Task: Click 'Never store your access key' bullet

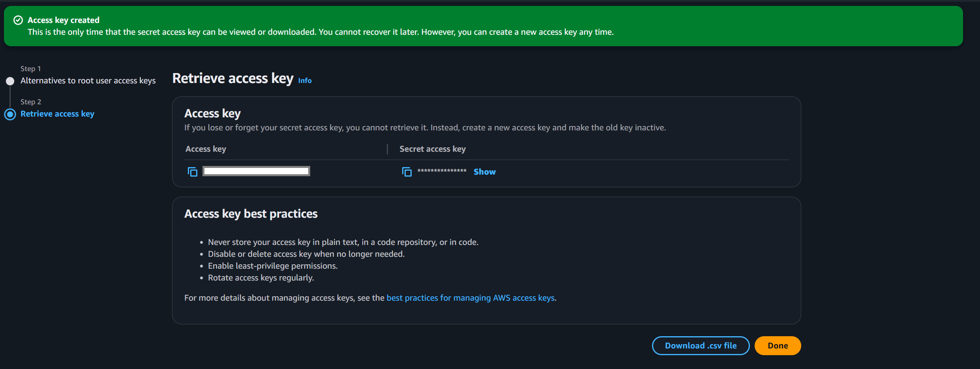Action: tap(343, 242)
